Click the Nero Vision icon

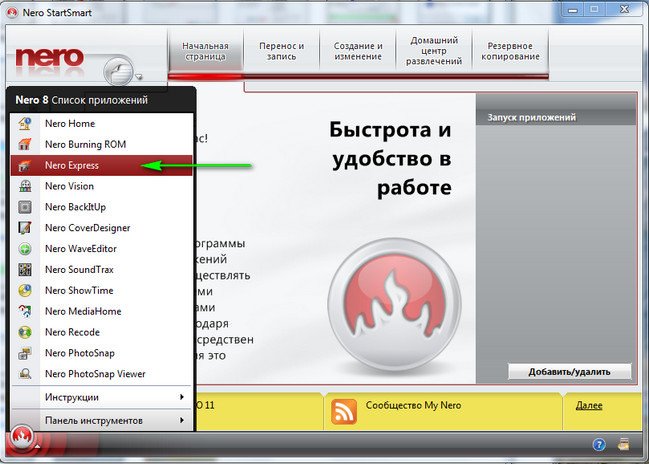coord(25,186)
